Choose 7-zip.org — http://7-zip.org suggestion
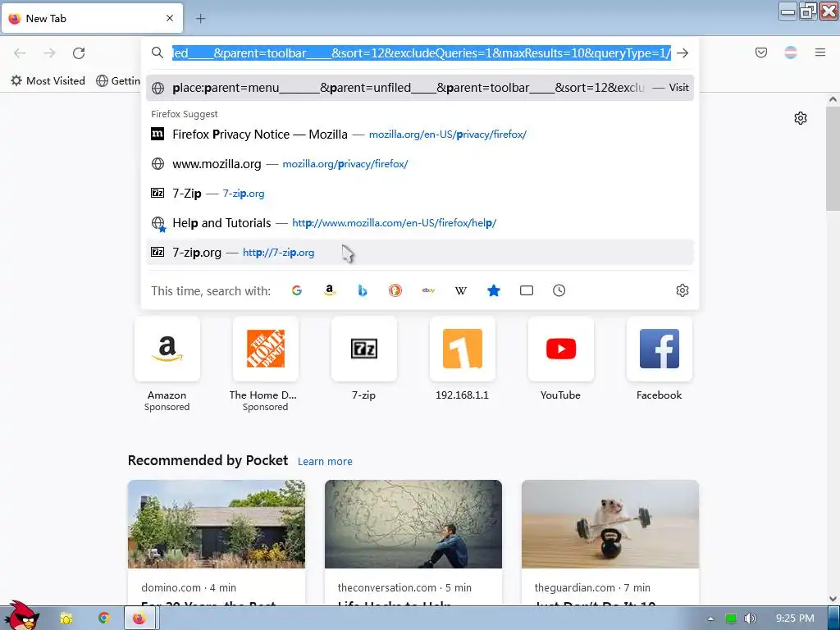 (x=419, y=253)
